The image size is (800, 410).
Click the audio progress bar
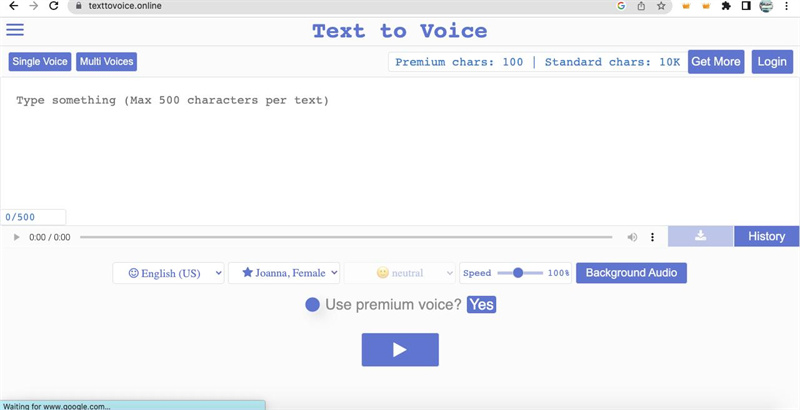coord(346,237)
